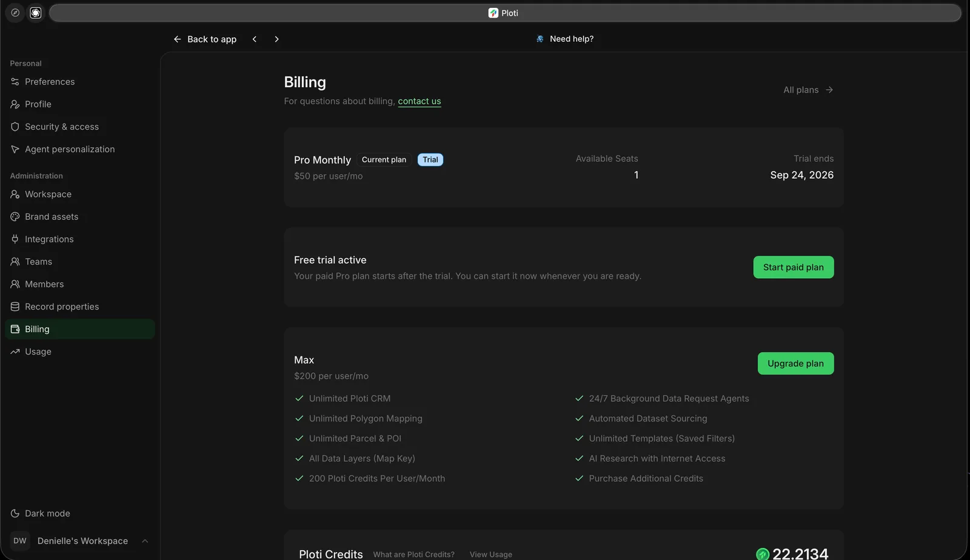Click the square app icon beside the compass
The height and width of the screenshot is (560, 970).
36,13
